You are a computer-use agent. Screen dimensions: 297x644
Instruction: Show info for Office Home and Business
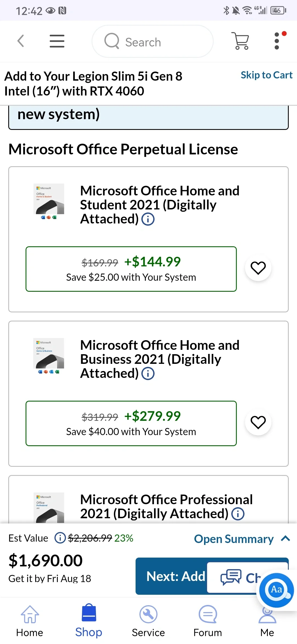148,374
